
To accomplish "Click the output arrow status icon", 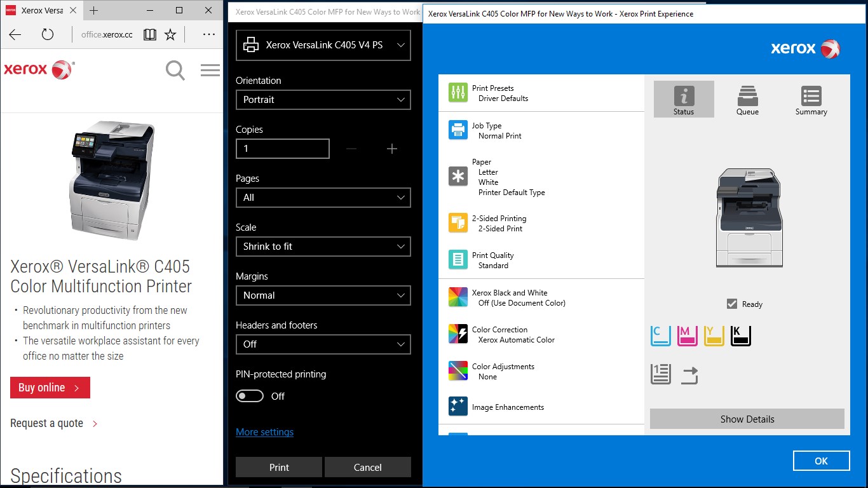I will [689, 375].
